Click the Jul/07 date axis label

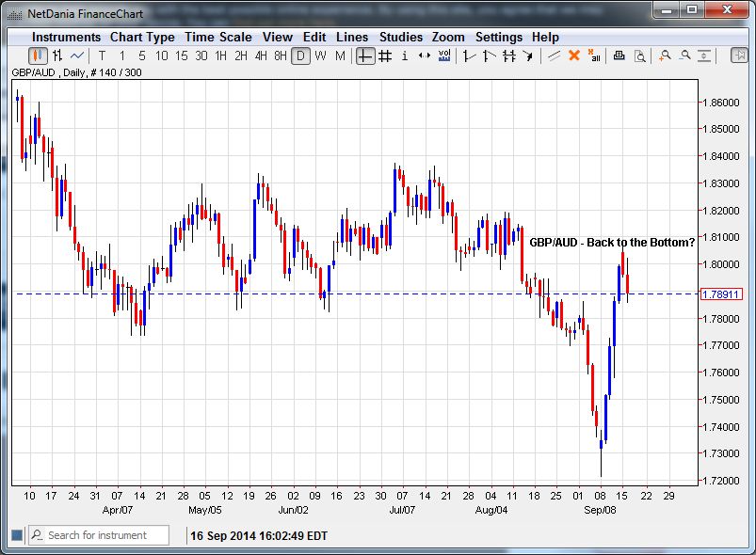coord(402,510)
